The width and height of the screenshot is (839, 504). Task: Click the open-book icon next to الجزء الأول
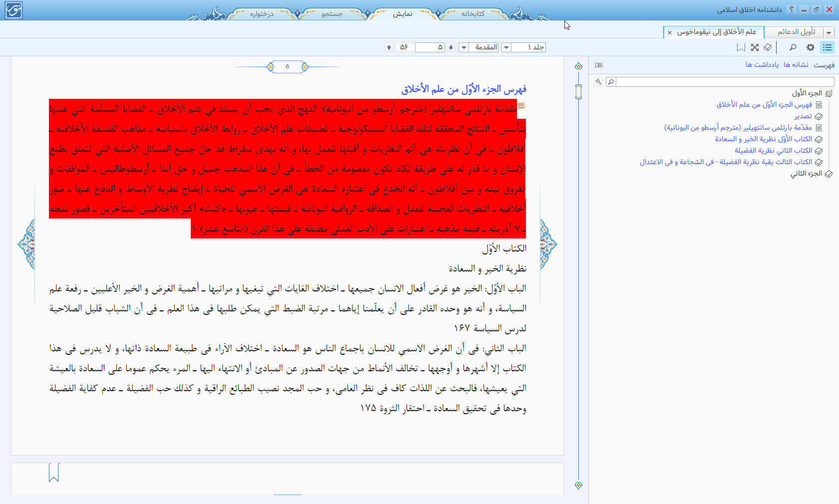tap(829, 93)
